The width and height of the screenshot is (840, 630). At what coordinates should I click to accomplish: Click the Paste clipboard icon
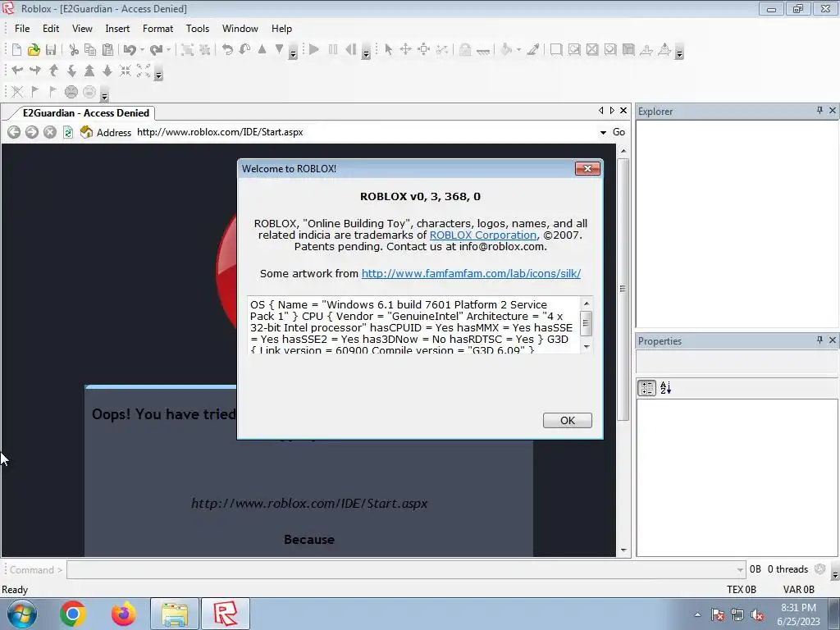coord(107,50)
